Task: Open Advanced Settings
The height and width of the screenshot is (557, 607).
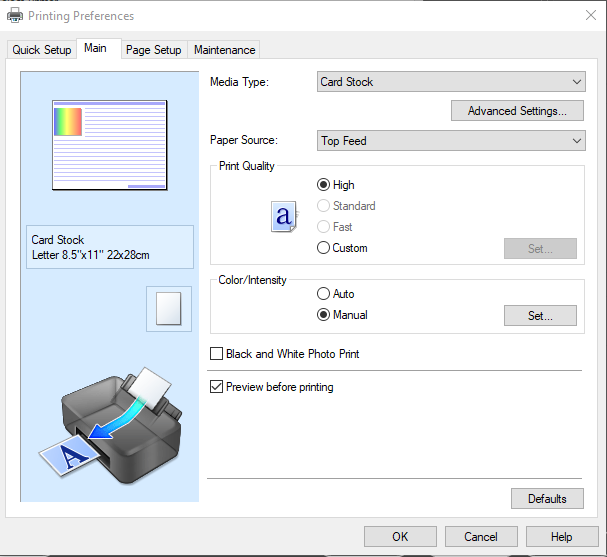Action: point(517,111)
